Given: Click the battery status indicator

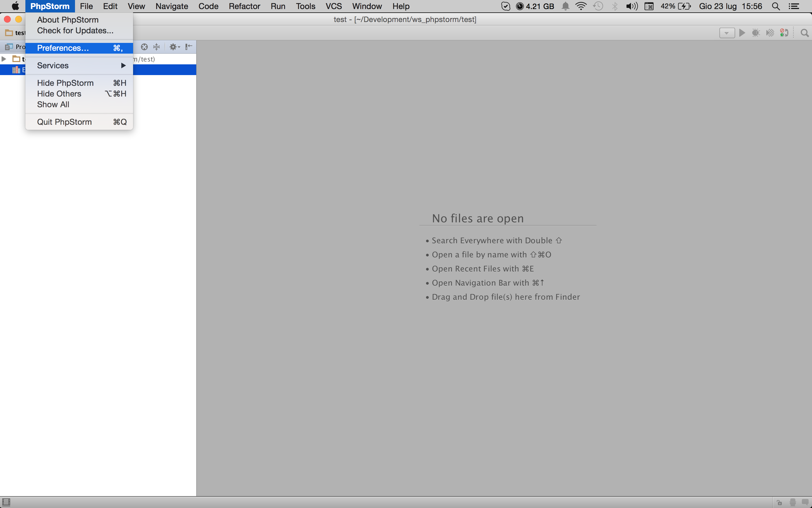Looking at the screenshot, I should click(676, 6).
